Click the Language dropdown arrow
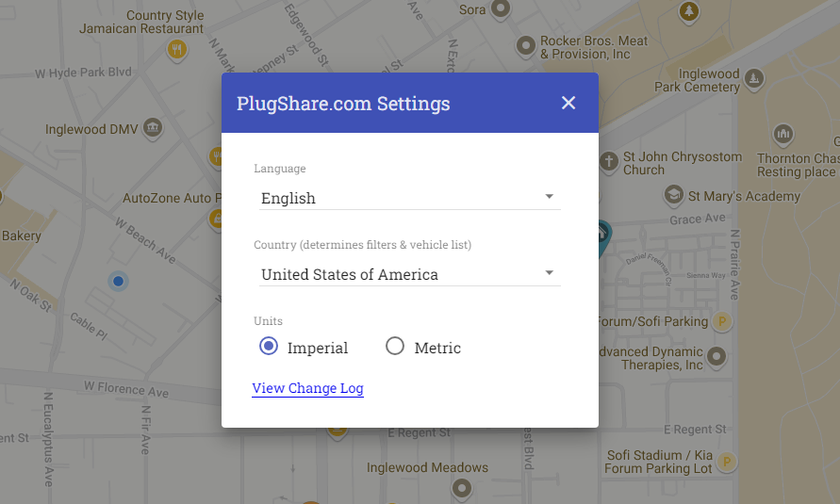840x504 pixels. [x=550, y=197]
